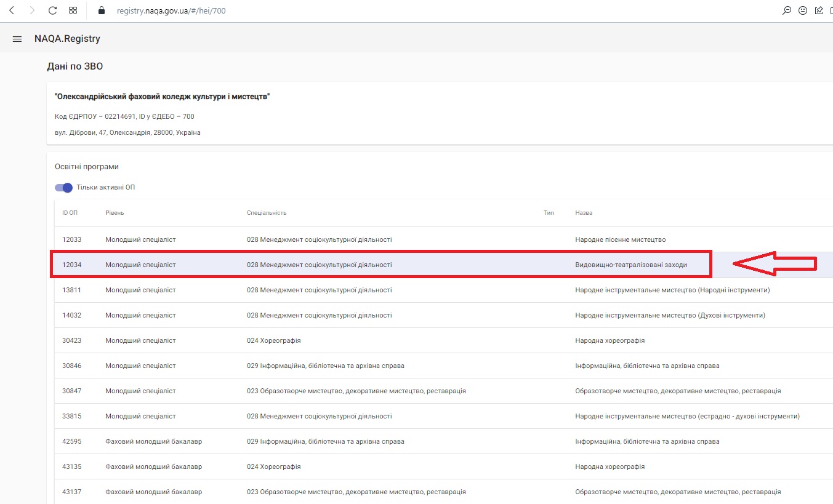Click the 'Спеціальність' column header
Viewport: 833px width, 504px height.
pyautogui.click(x=267, y=213)
